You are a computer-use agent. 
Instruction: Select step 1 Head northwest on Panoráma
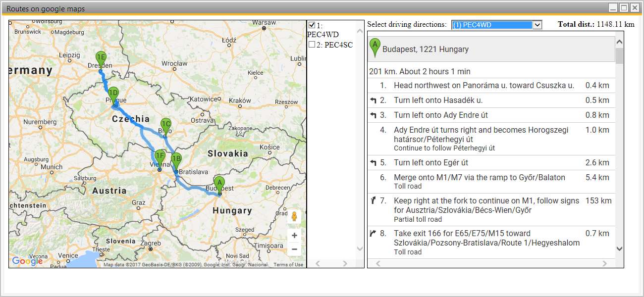483,86
